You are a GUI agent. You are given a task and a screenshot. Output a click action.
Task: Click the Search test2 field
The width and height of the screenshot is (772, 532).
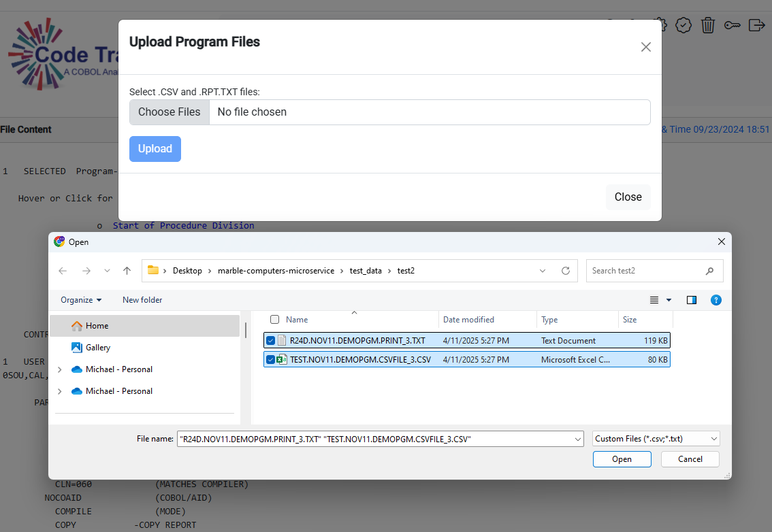click(x=647, y=271)
